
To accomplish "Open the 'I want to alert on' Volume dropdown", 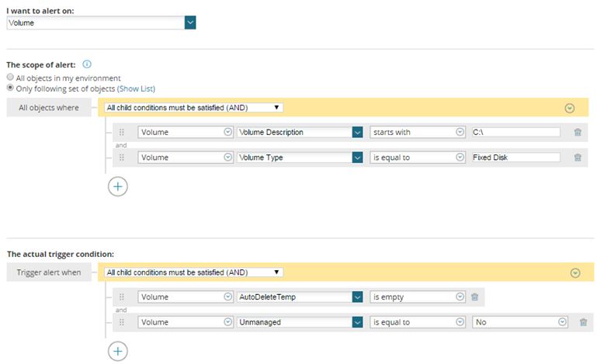I will (x=101, y=23).
